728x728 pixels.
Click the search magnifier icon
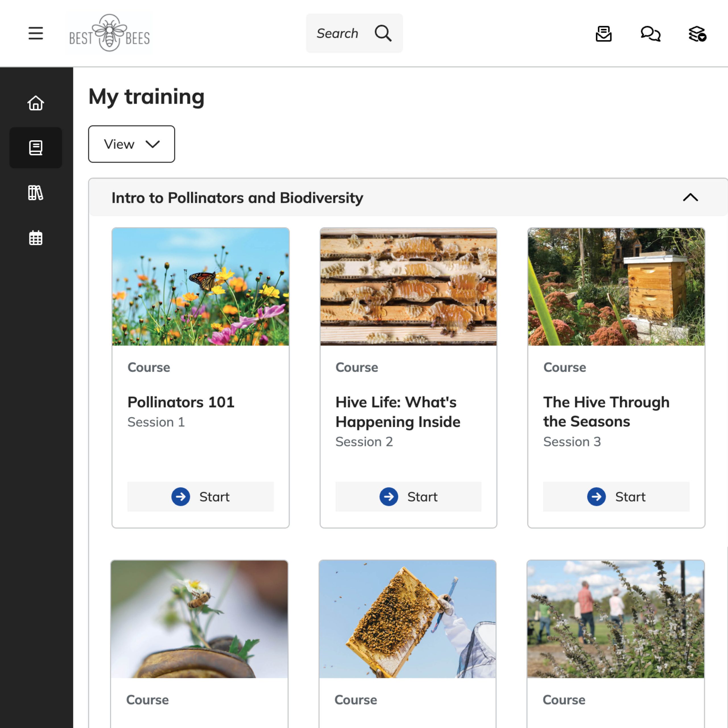point(383,33)
